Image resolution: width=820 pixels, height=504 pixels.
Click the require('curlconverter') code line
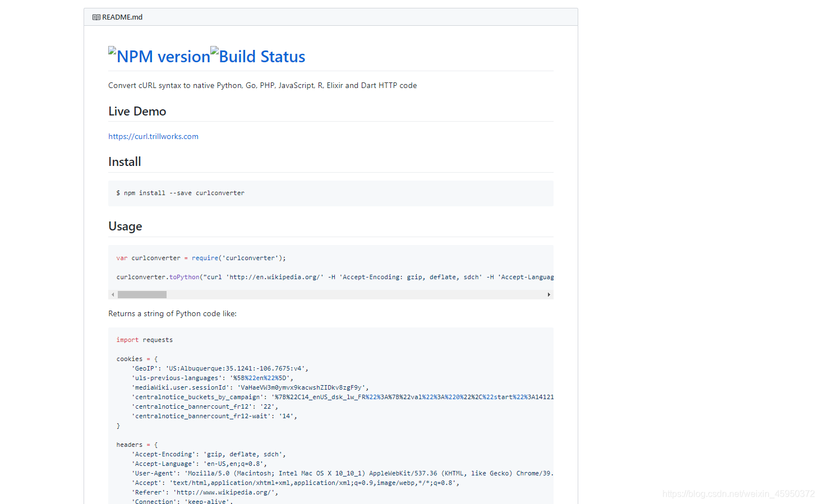pos(201,258)
